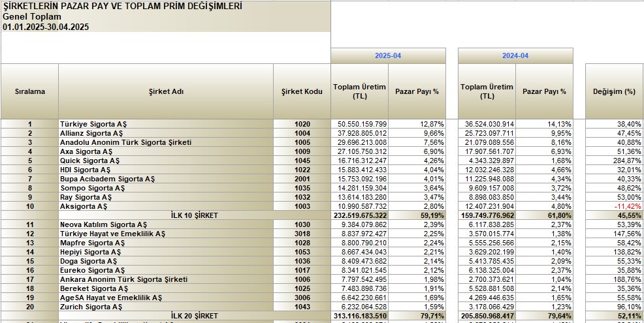The width and height of the screenshot is (644, 323).
Task: Click the 'Doga Sigorta AŞ' cell
Action: coord(166,261)
